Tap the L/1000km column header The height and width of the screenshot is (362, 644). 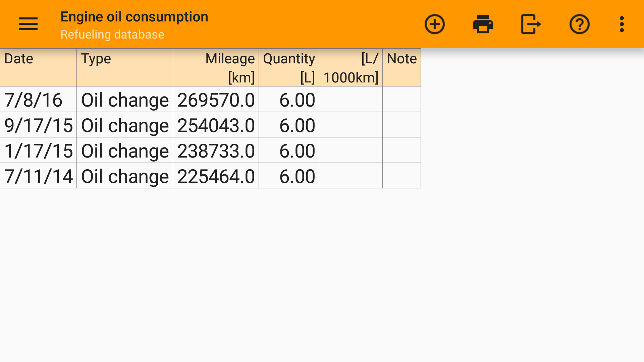(x=351, y=67)
